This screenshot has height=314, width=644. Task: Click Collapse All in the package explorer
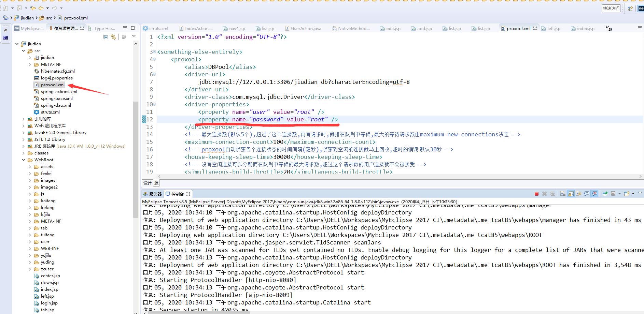tap(106, 37)
